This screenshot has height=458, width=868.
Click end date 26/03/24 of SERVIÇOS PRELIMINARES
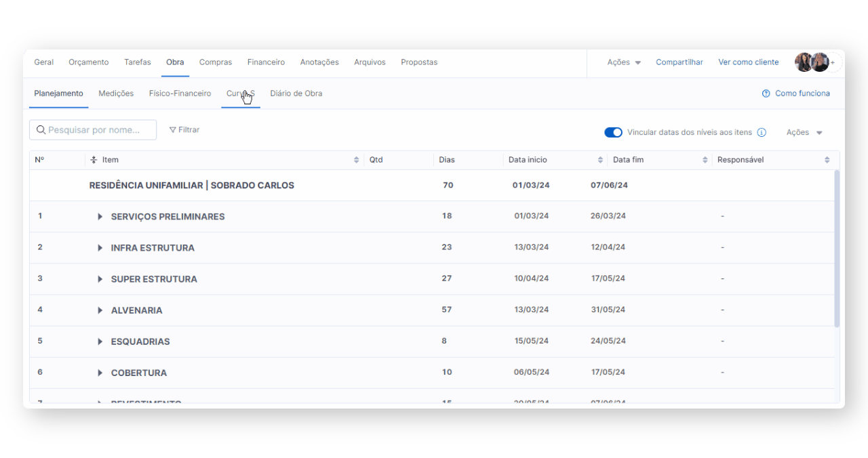[608, 216]
